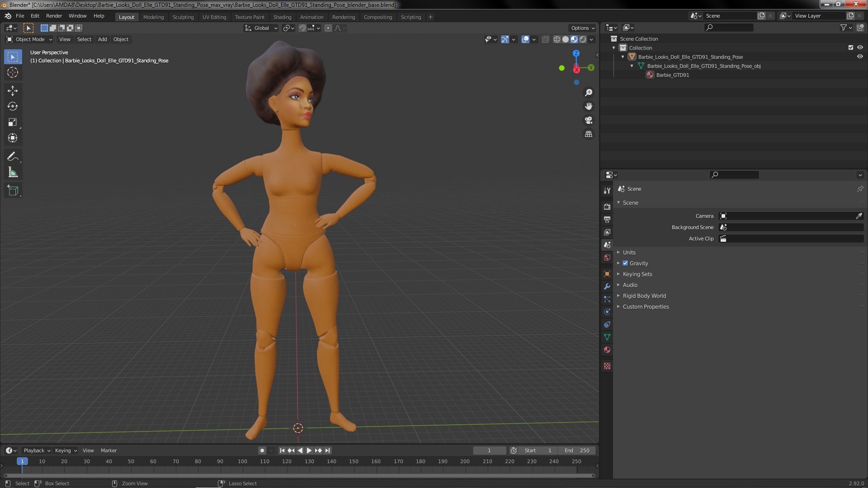Open the Particles properties tab
868x488 pixels.
[607, 299]
